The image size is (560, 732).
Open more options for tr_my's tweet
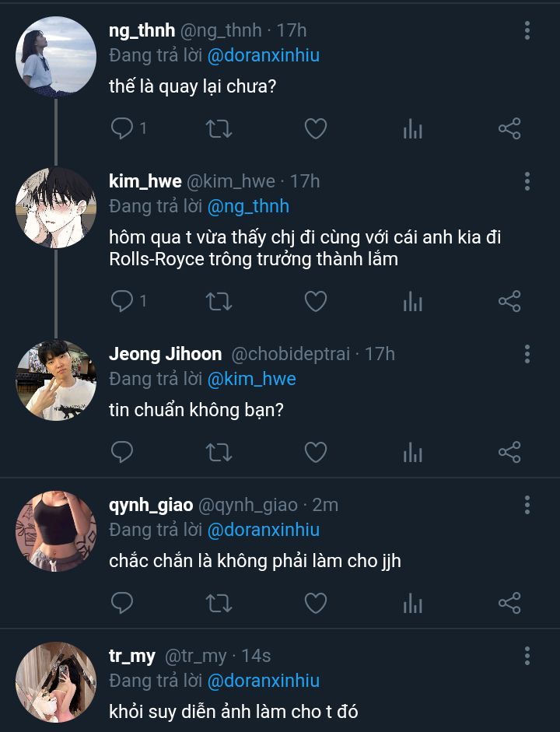[x=527, y=656]
